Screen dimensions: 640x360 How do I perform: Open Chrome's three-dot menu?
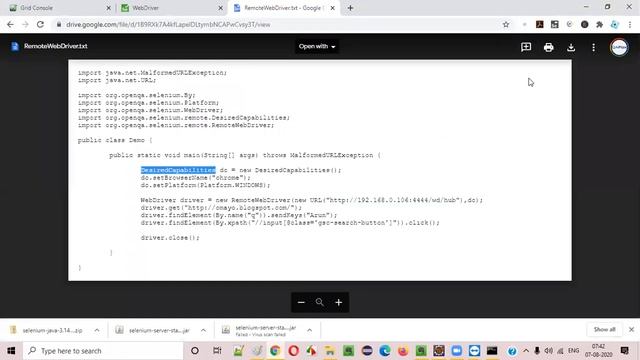point(630,24)
